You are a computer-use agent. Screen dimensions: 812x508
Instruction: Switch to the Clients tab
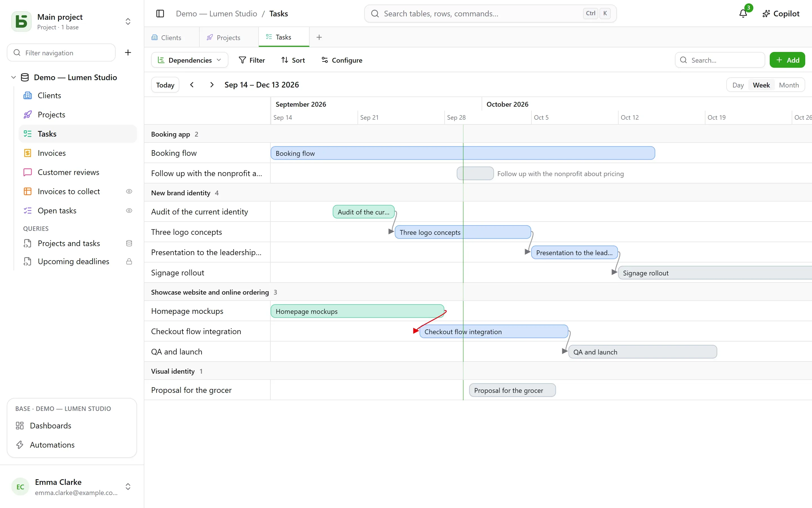click(x=171, y=37)
